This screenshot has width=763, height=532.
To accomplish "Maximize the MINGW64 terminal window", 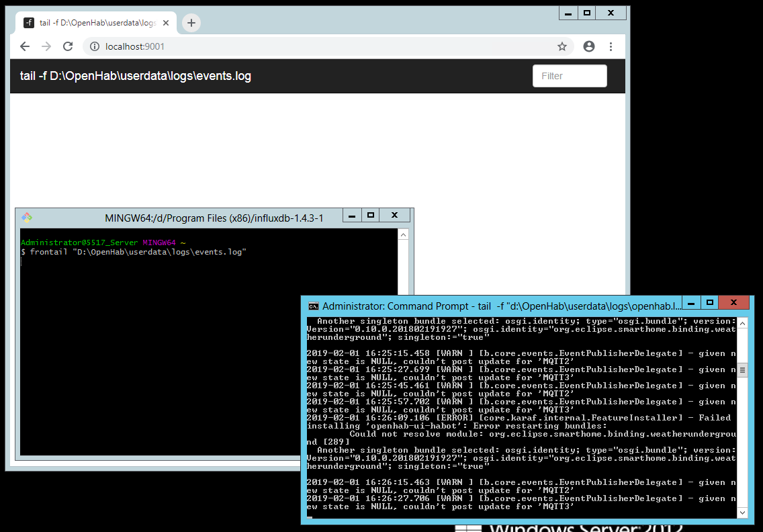I will click(x=370, y=215).
